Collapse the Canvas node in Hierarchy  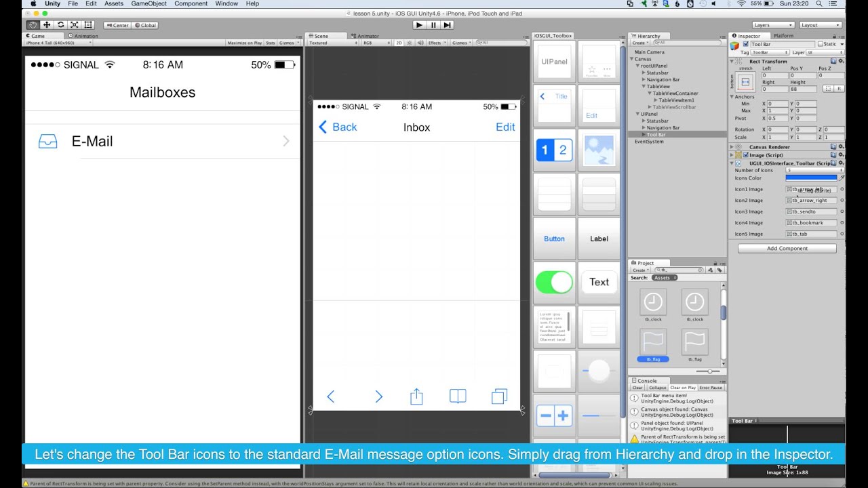[x=632, y=59]
